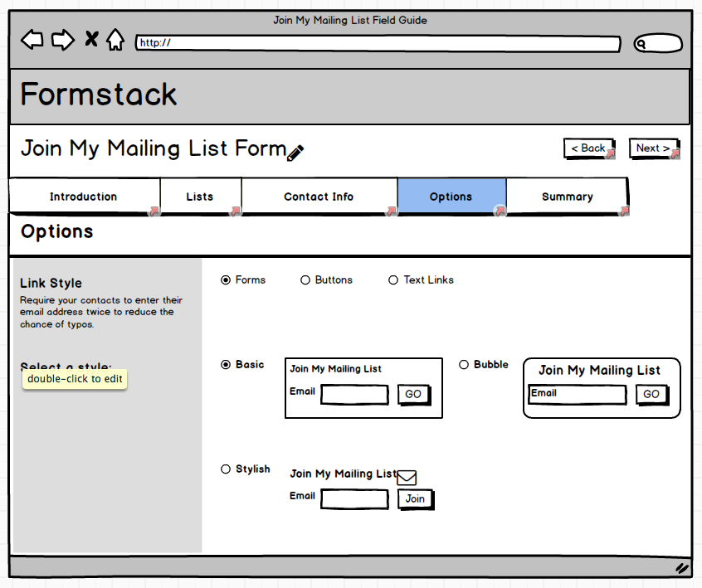Select the Forms radio button
Viewport: 702px width, 588px height.
point(226,280)
